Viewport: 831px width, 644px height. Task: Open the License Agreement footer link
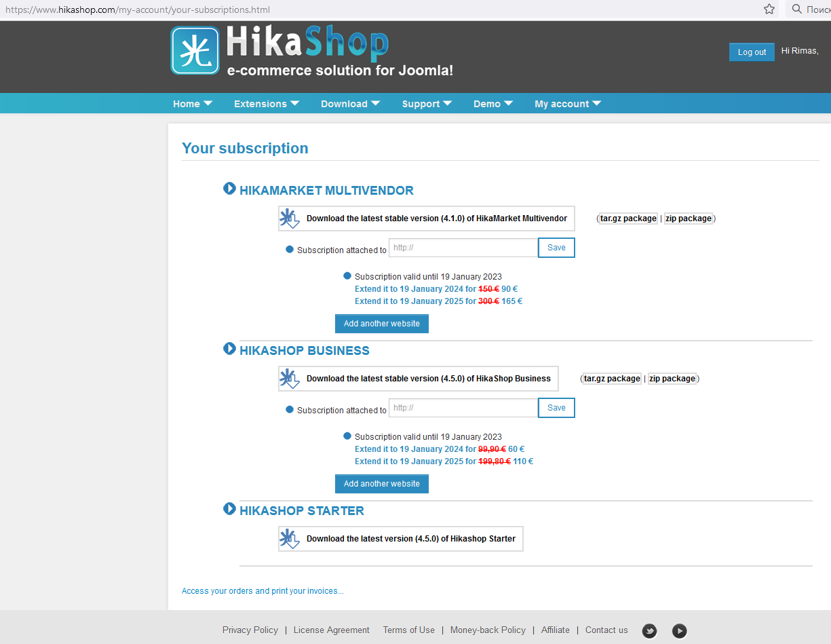[332, 630]
